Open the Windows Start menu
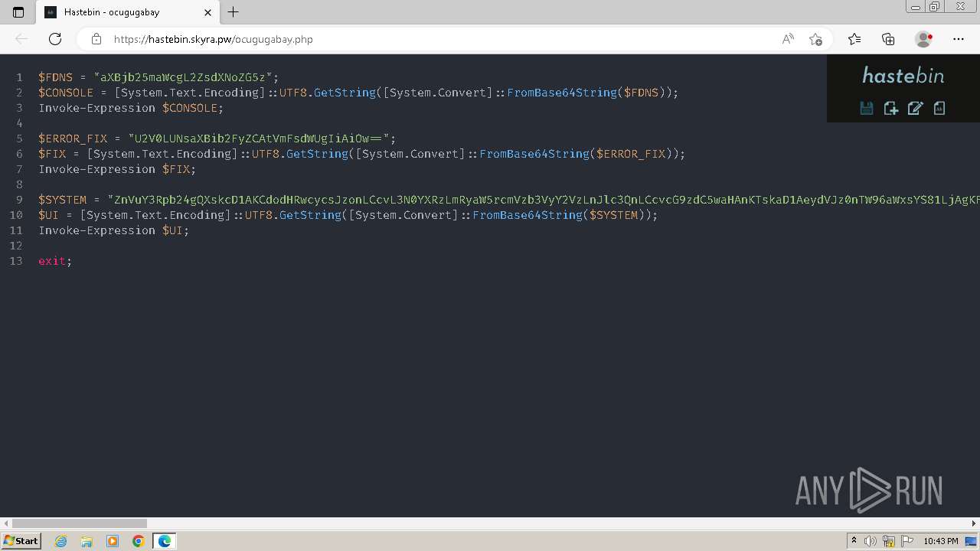The height and width of the screenshot is (551, 980). [21, 541]
